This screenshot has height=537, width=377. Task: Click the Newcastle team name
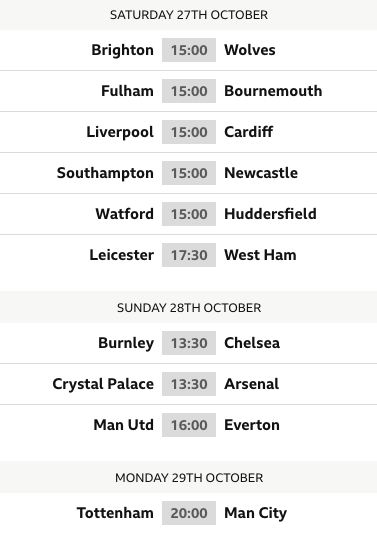point(261,173)
